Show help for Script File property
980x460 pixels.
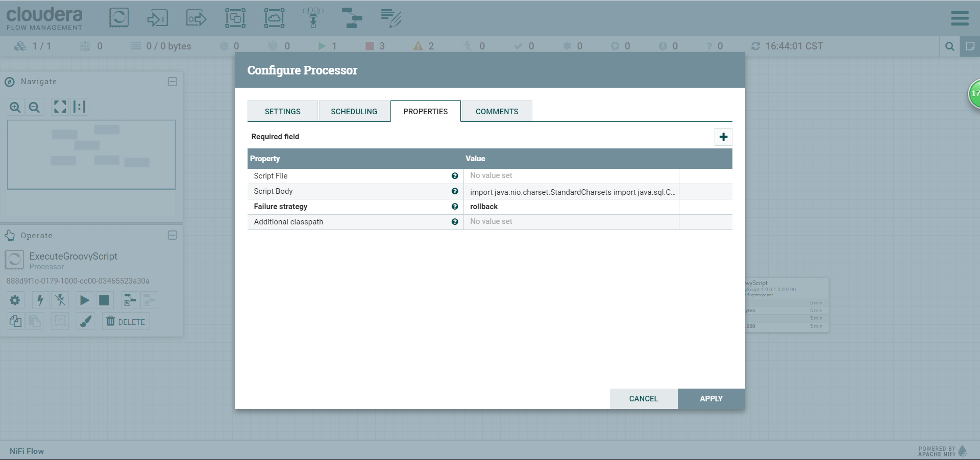[455, 176]
